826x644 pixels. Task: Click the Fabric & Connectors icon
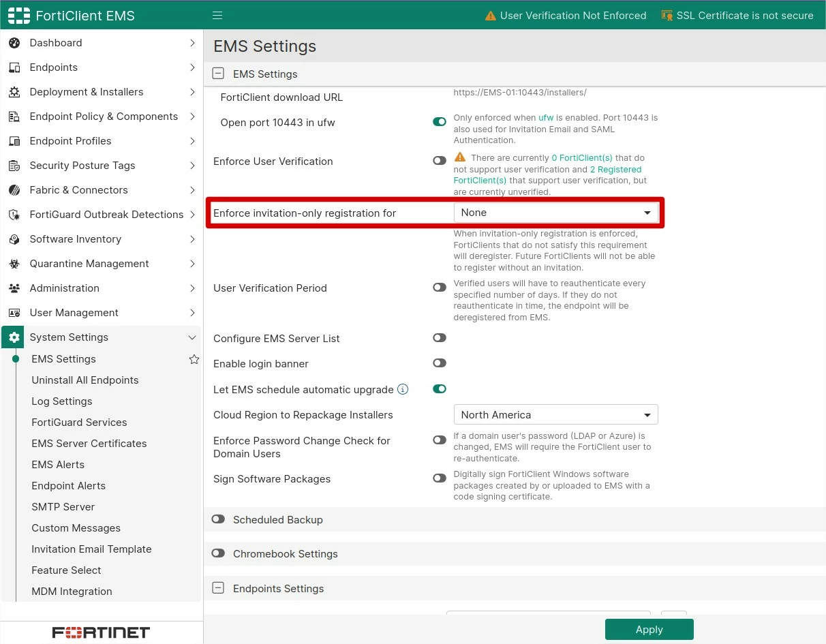[x=14, y=190]
